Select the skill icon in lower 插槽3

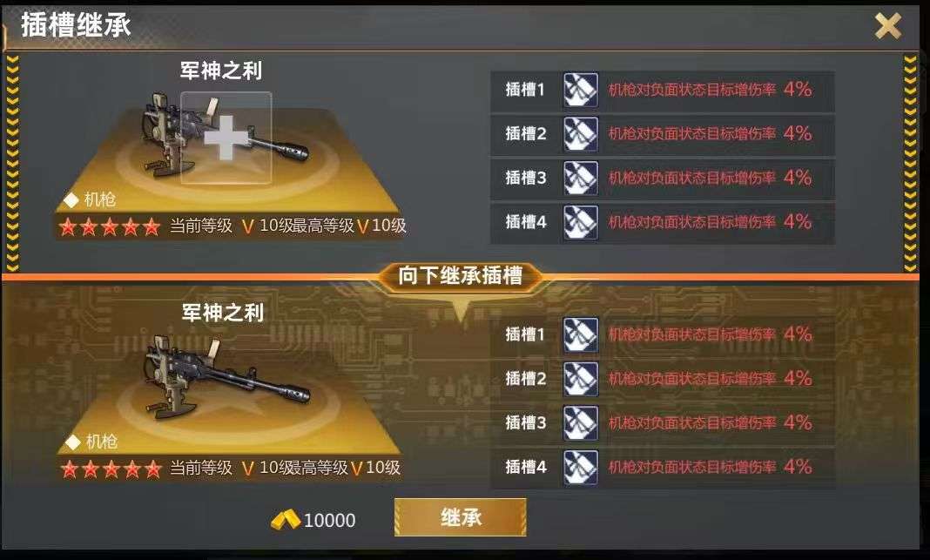coord(580,422)
